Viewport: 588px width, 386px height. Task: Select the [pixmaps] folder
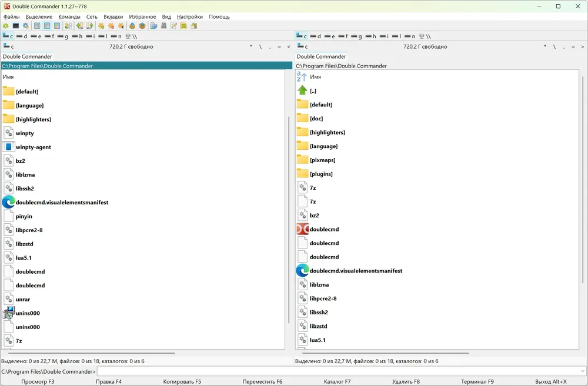pyautogui.click(x=322, y=160)
